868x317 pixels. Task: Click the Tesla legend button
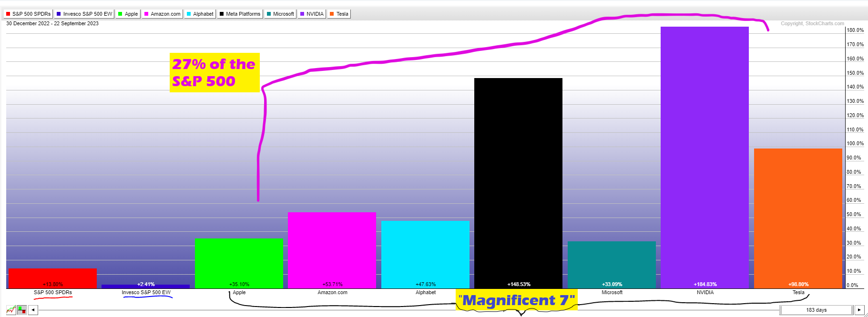tap(339, 14)
